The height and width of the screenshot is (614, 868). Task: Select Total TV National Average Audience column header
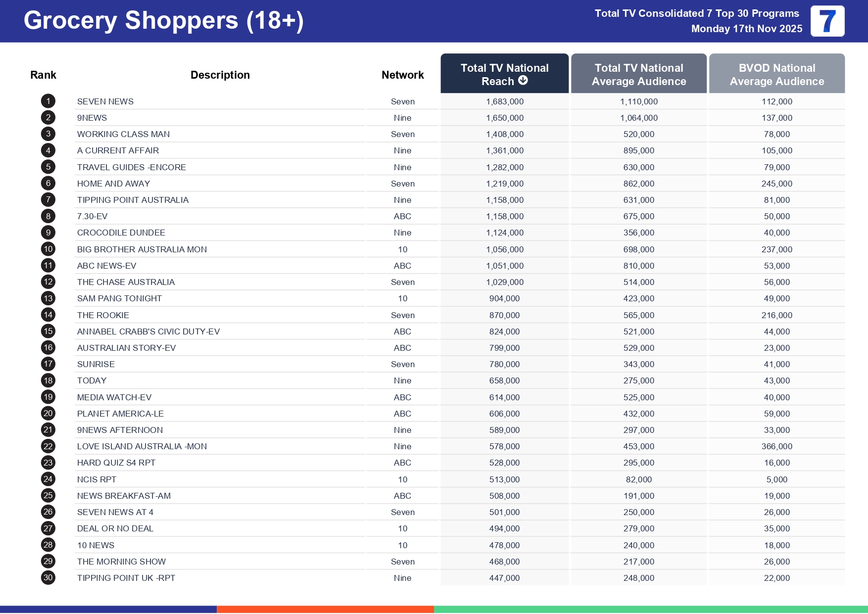pos(638,74)
